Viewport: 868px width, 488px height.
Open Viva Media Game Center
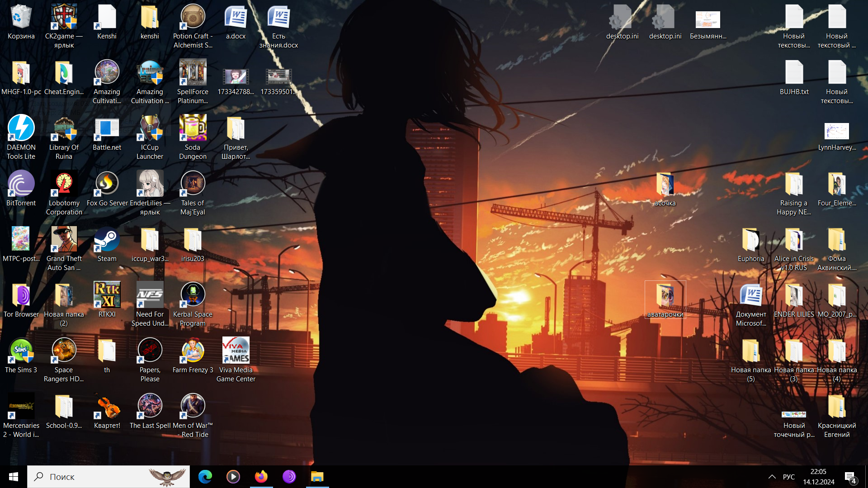pos(236,360)
